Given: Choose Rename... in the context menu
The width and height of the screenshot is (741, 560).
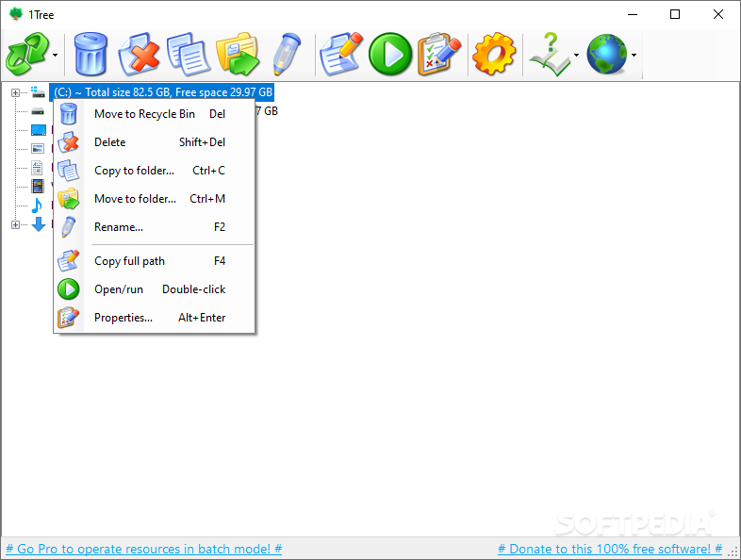Looking at the screenshot, I should (155, 227).
